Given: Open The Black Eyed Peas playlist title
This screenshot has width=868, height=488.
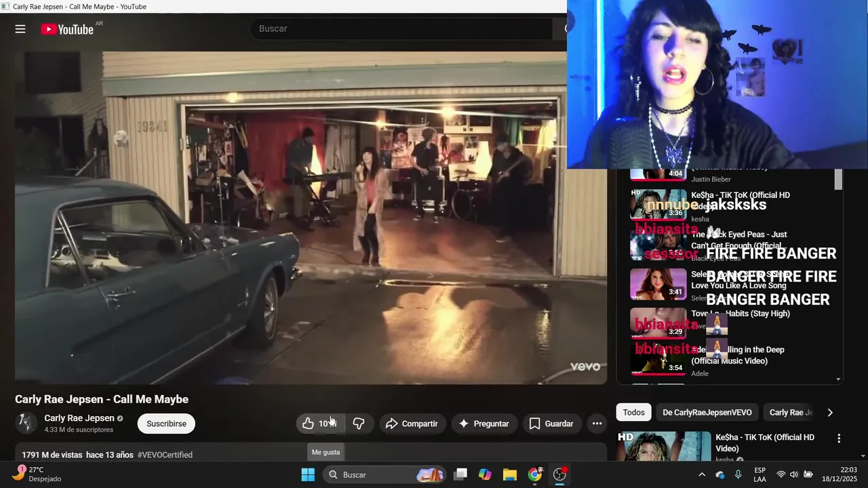Looking at the screenshot, I should (739, 240).
